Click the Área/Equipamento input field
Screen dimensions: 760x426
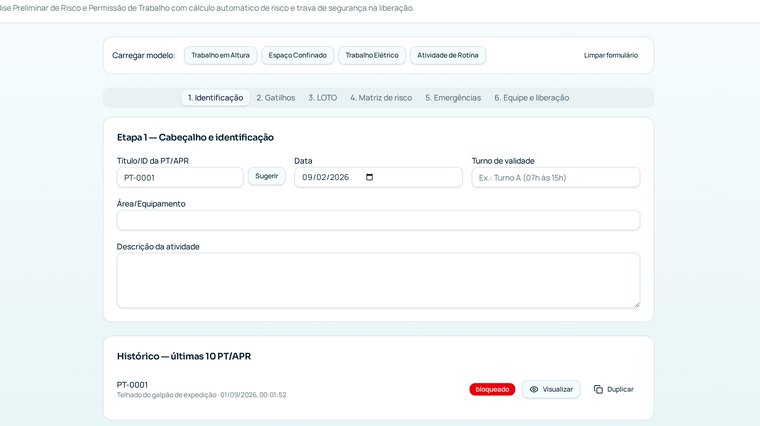click(378, 220)
